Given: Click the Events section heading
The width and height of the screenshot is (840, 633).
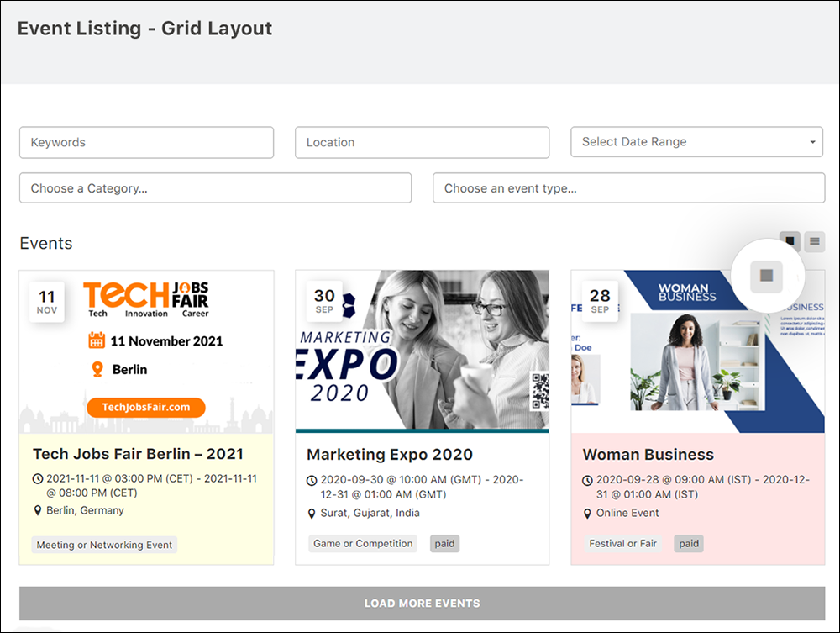Looking at the screenshot, I should tap(46, 243).
